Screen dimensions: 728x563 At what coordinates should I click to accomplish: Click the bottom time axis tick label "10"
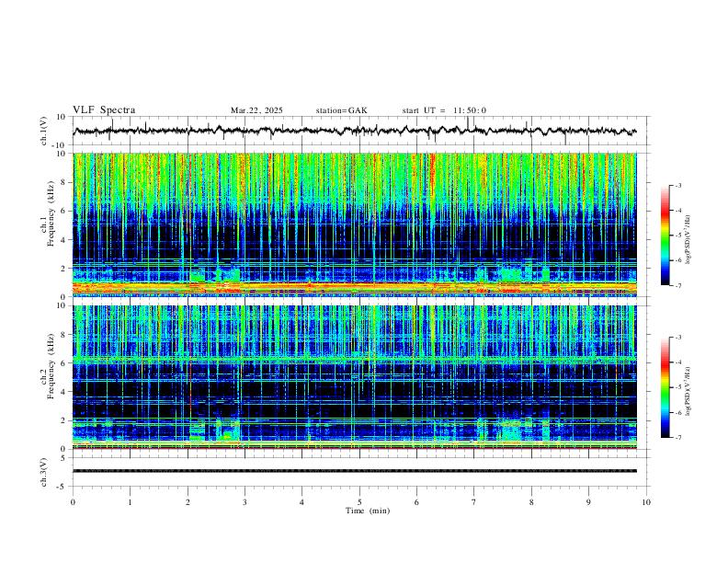pos(646,502)
